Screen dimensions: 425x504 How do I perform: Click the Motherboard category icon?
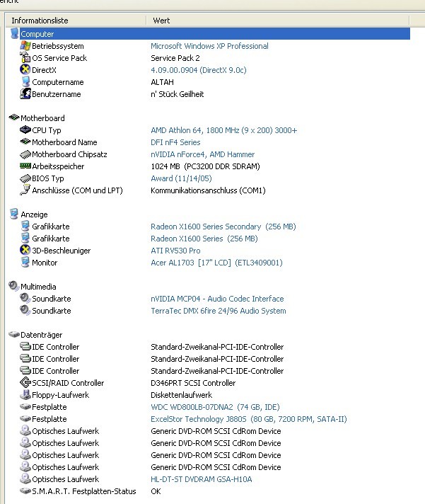coord(14,118)
